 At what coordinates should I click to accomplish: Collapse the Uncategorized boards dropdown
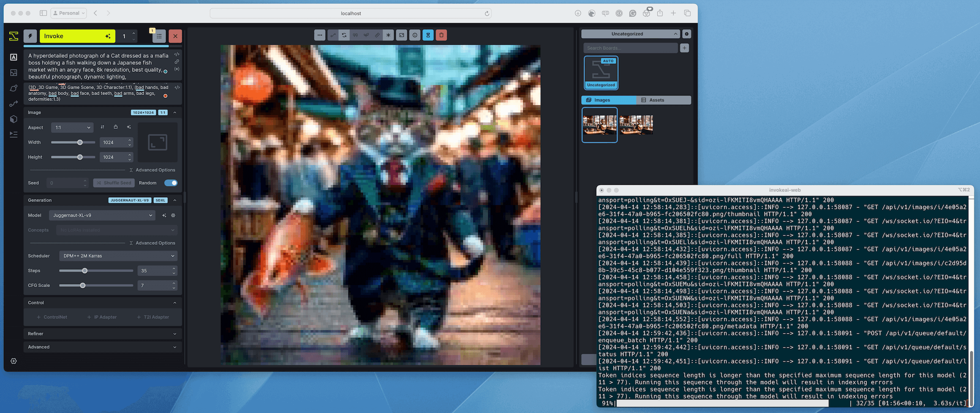631,34
